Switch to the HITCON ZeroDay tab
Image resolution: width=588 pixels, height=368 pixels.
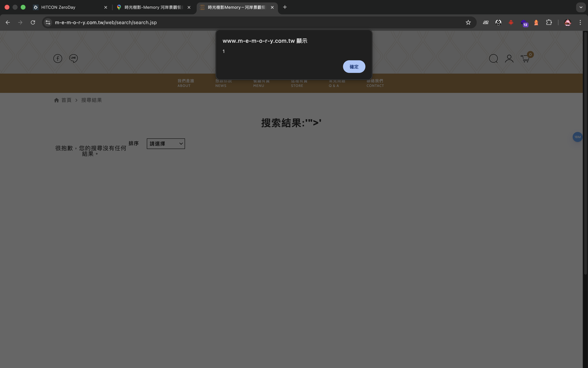(71, 7)
